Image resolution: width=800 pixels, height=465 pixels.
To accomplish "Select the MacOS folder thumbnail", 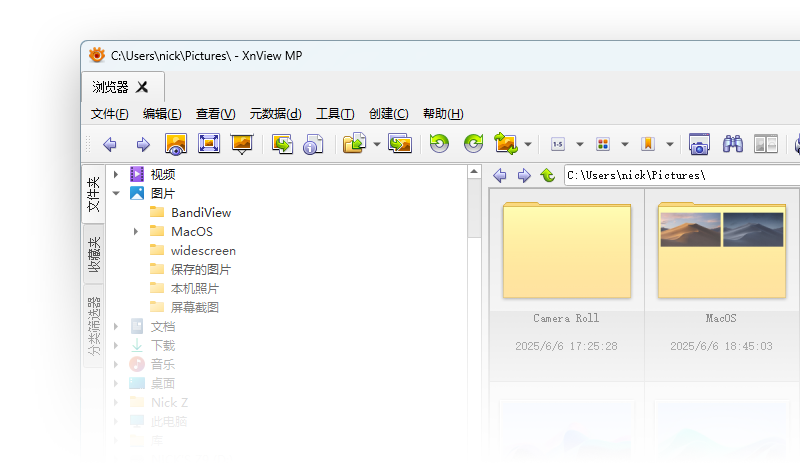I will pyautogui.click(x=721, y=250).
